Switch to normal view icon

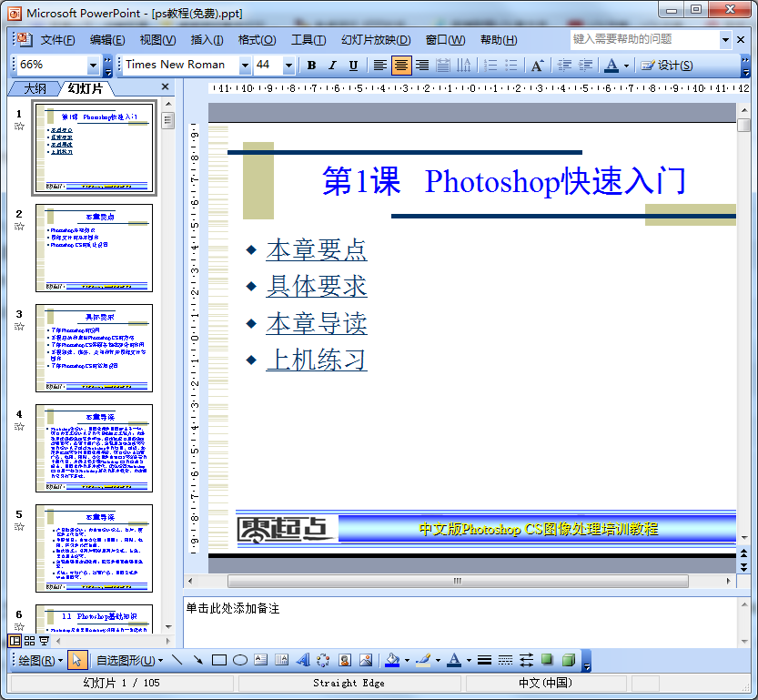(x=15, y=641)
